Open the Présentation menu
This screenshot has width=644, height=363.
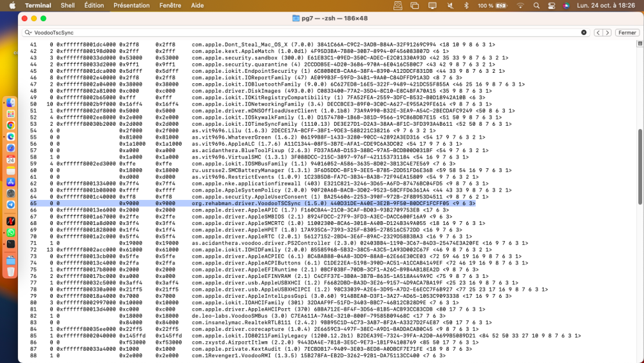[131, 5]
